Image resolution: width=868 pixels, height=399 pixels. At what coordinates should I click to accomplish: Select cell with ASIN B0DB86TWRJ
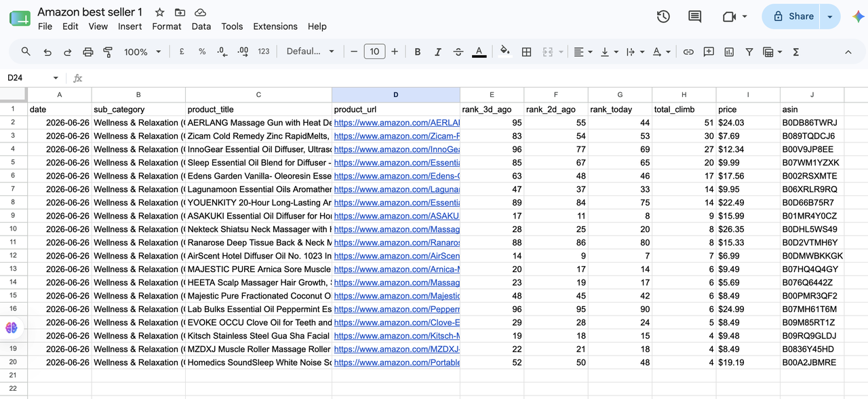point(812,123)
